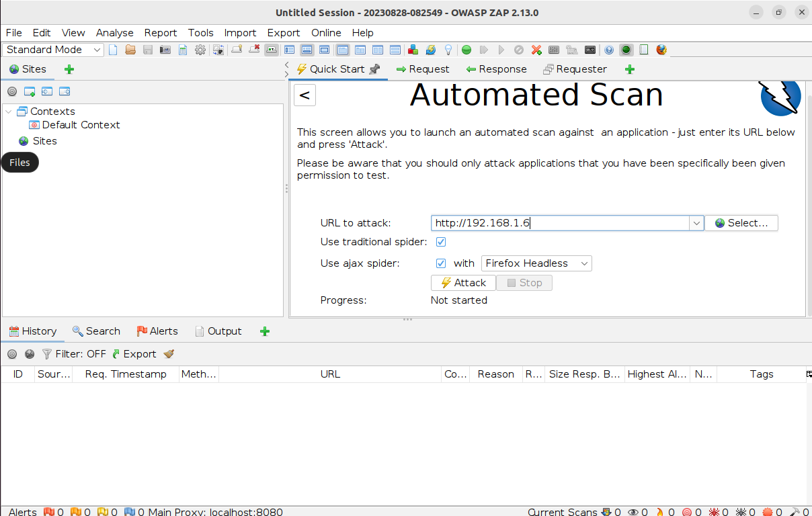
Task: Open the Firefox Headless browser dropdown
Action: tap(536, 263)
